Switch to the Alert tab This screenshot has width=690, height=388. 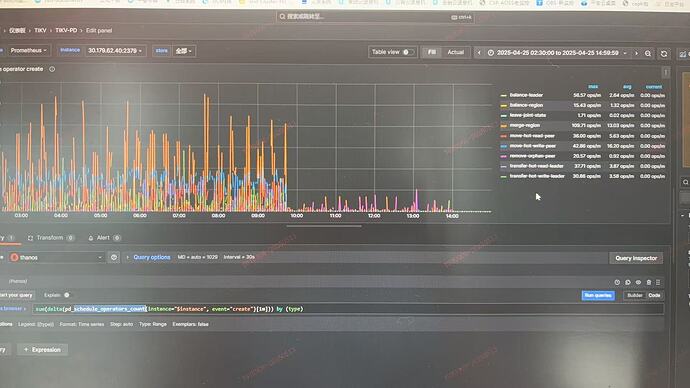pyautogui.click(x=104, y=238)
